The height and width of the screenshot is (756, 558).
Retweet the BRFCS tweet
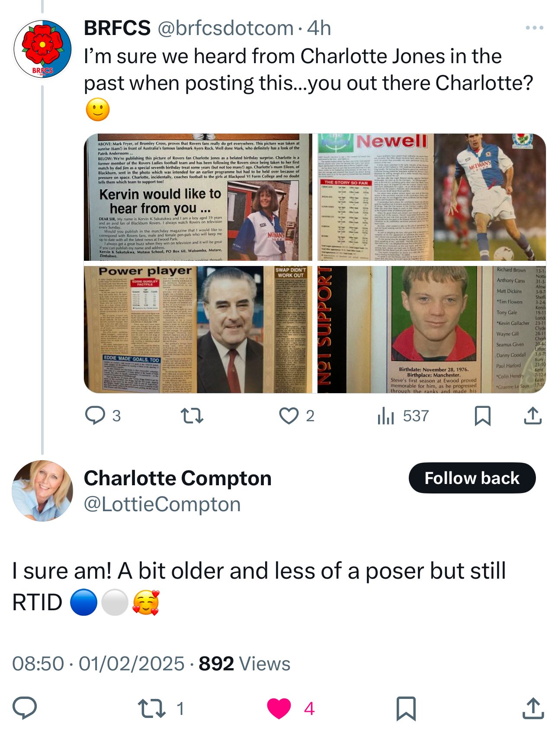click(x=192, y=416)
